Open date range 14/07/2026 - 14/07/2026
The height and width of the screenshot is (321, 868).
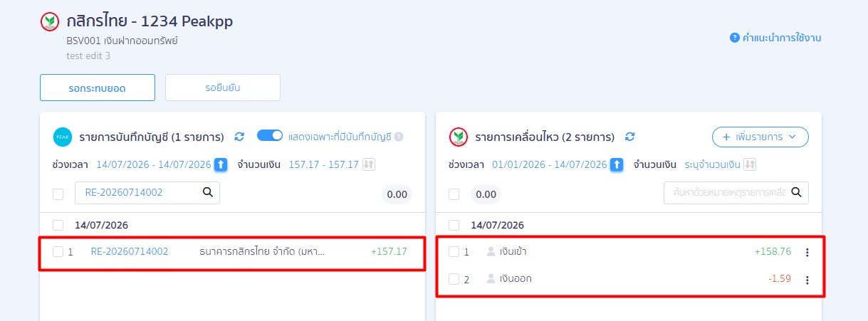[154, 164]
